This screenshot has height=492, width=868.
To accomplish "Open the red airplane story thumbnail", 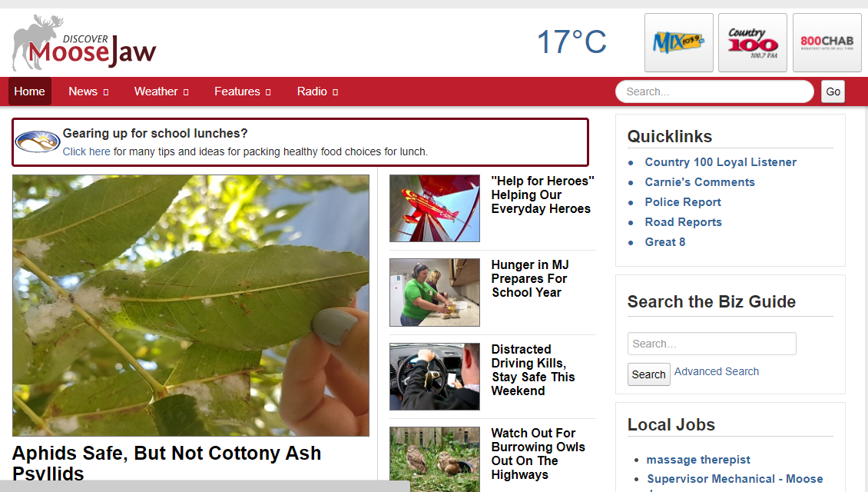I will (435, 208).
